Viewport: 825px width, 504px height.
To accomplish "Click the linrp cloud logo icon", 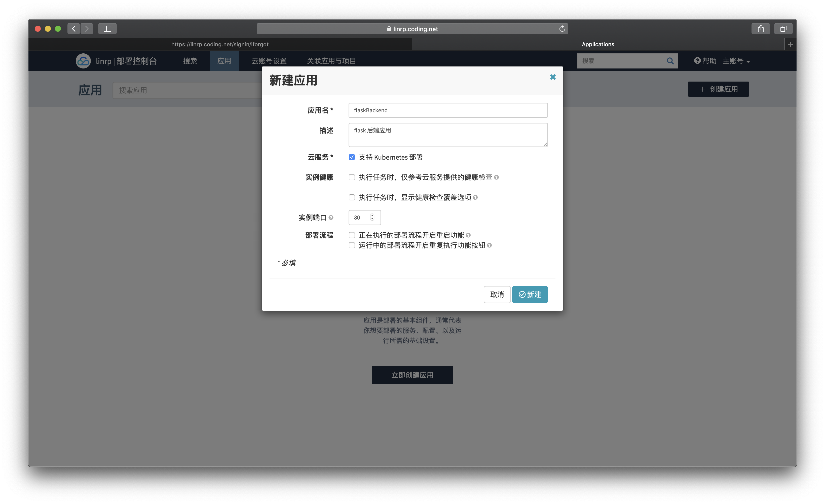I will point(83,61).
